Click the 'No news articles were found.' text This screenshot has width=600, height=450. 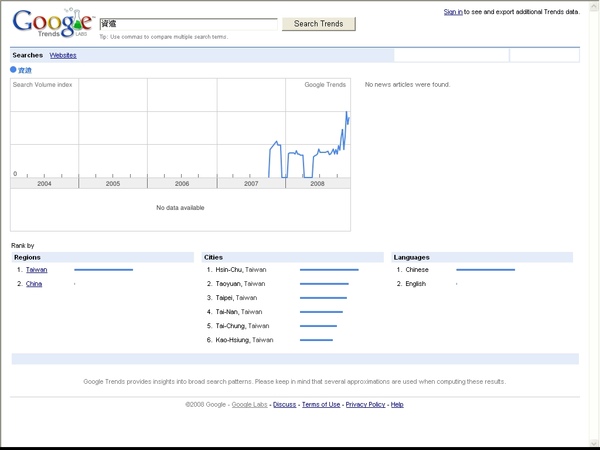pos(408,85)
